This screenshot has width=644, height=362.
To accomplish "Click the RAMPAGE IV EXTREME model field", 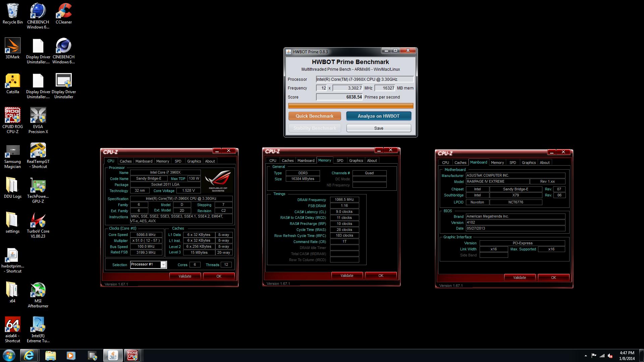I will [497, 181].
